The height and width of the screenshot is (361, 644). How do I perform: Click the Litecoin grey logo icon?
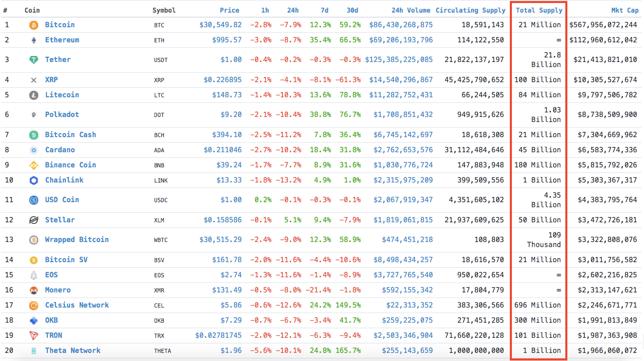coord(34,95)
